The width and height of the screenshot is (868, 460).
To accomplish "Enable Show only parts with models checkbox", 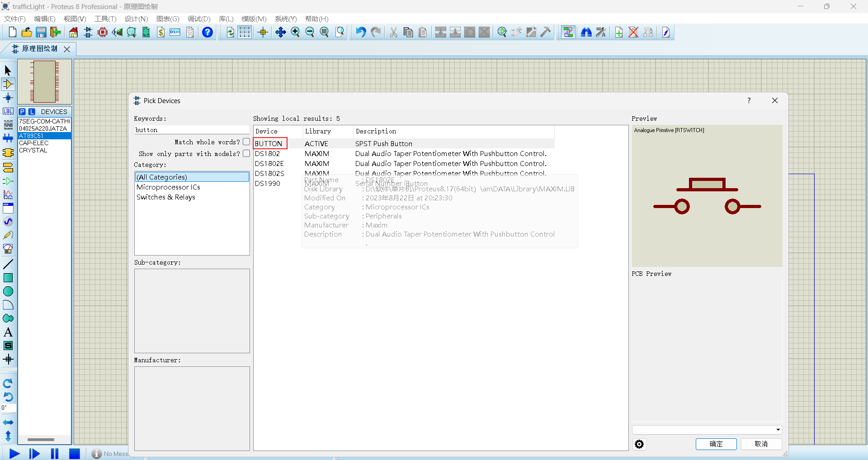I will pyautogui.click(x=246, y=153).
